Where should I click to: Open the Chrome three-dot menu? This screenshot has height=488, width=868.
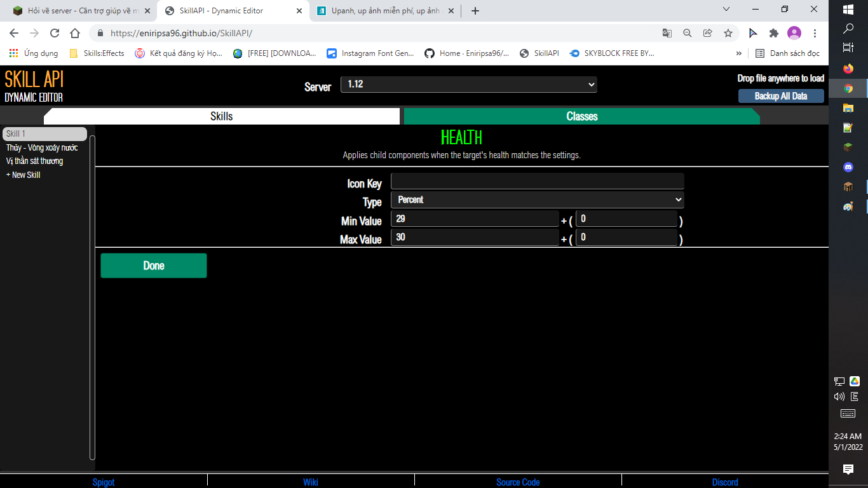pyautogui.click(x=815, y=33)
